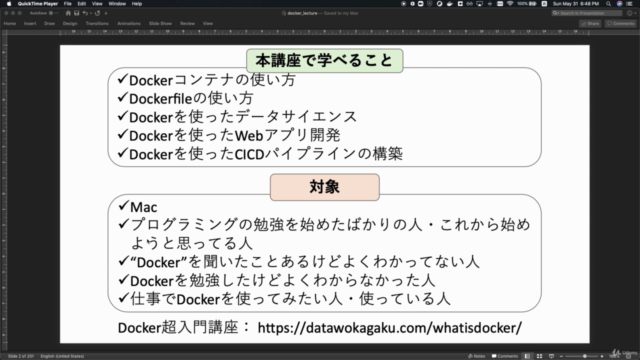Click the Share button
This screenshot has height=360, width=640.
pos(590,24)
